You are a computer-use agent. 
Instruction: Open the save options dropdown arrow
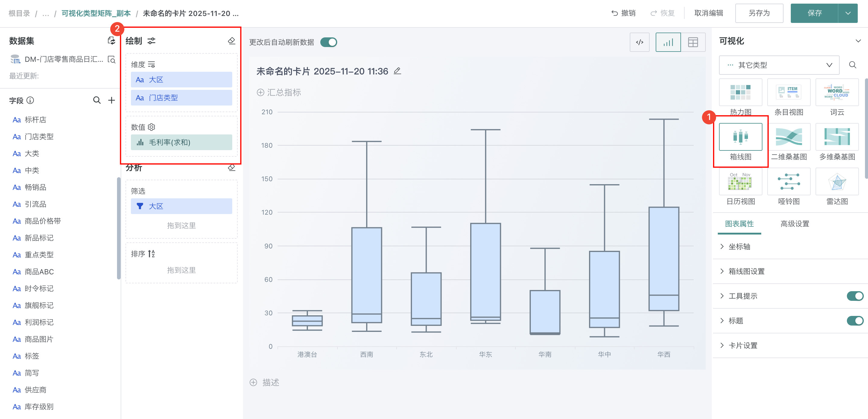click(848, 13)
